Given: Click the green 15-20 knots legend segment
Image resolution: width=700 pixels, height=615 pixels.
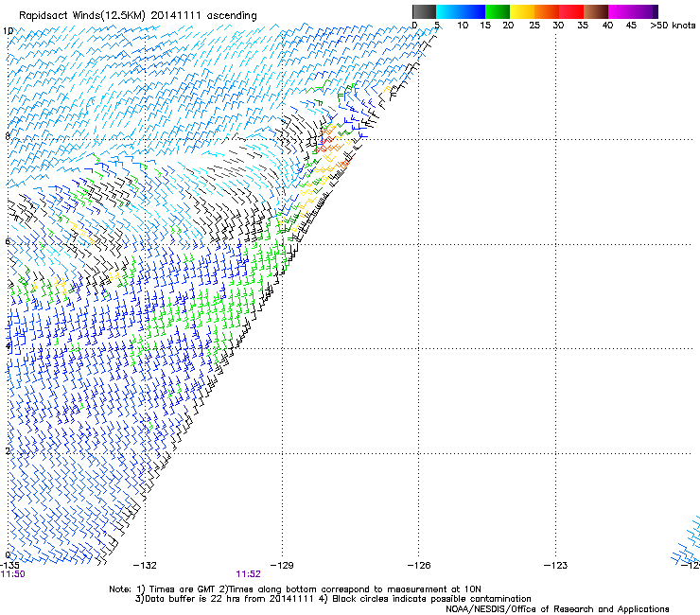Looking at the screenshot, I should [498, 11].
